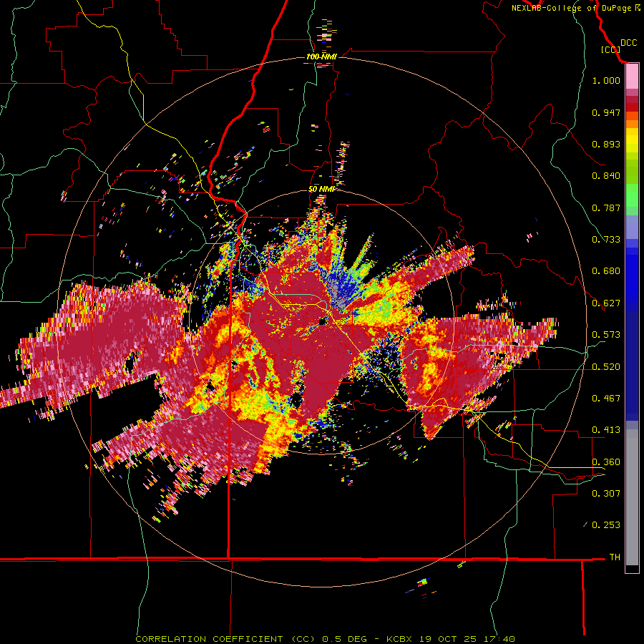Select the 0.680 scale value
This screenshot has width=644, height=644.
click(606, 271)
